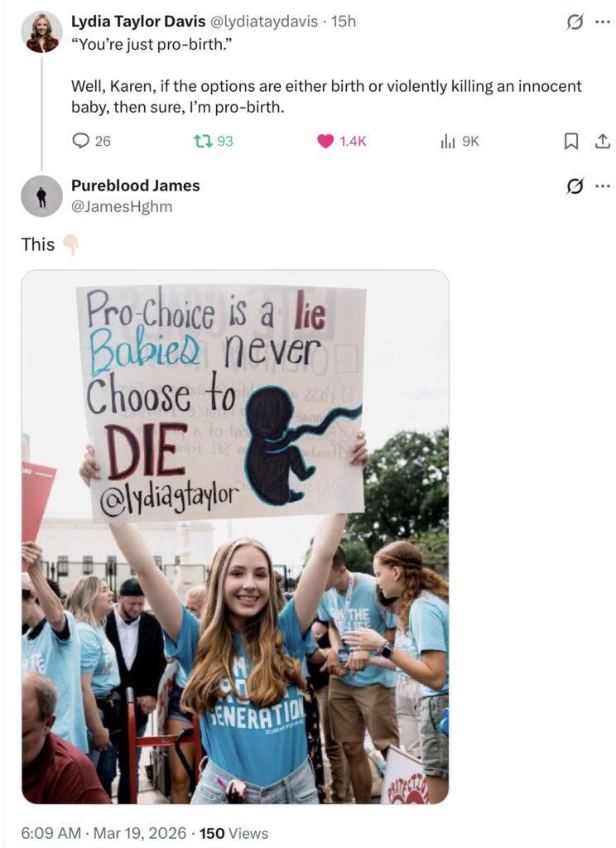Click the 150 Views count
The height and width of the screenshot is (848, 616).
(234, 832)
